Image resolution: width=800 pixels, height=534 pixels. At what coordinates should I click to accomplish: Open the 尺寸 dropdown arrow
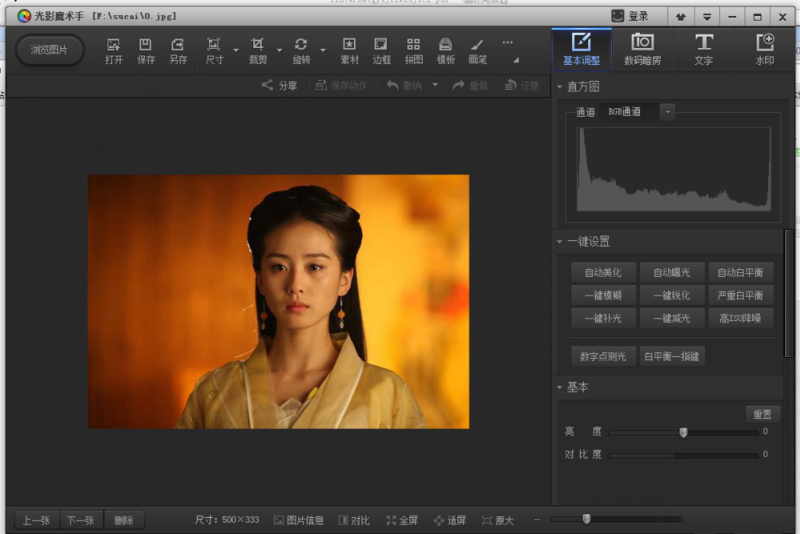tap(236, 50)
